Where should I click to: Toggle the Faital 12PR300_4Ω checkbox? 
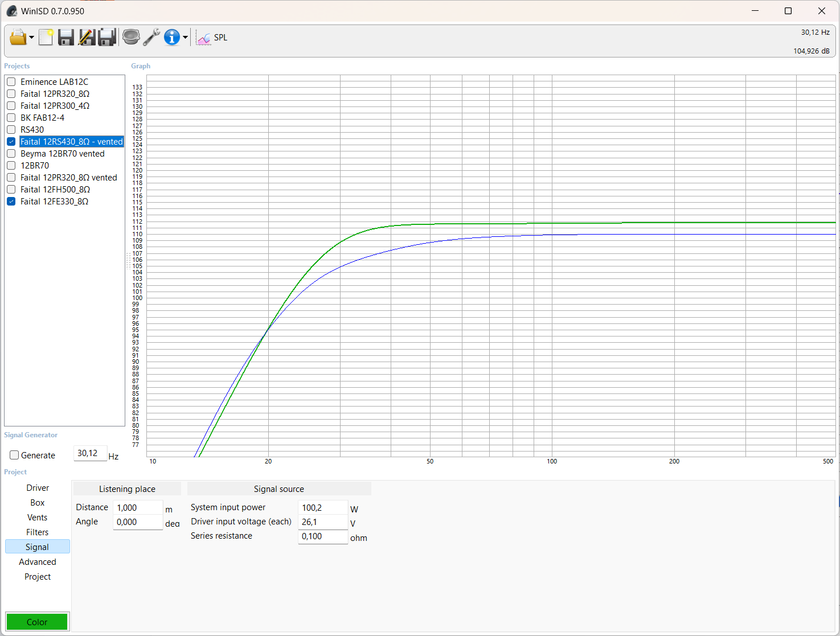(x=11, y=106)
